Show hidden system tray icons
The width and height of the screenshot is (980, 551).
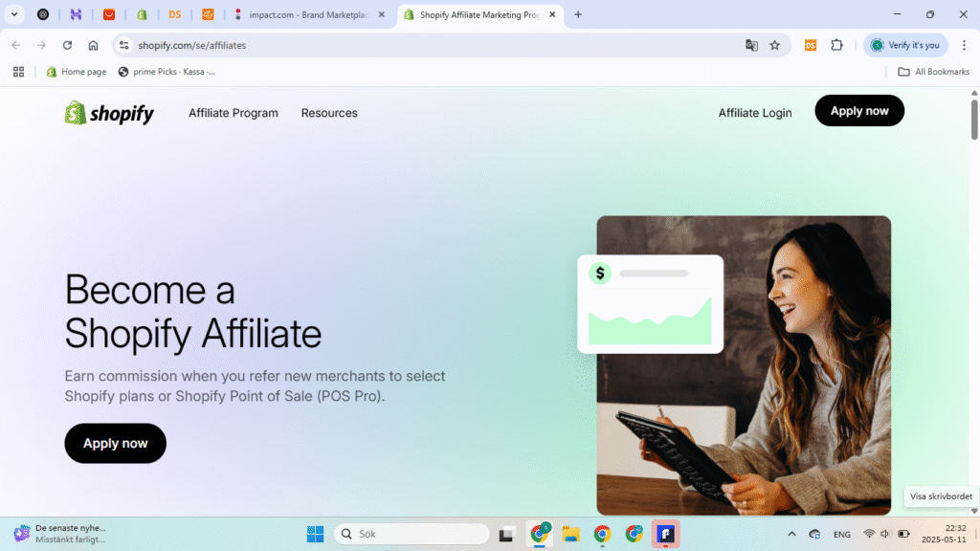click(791, 534)
